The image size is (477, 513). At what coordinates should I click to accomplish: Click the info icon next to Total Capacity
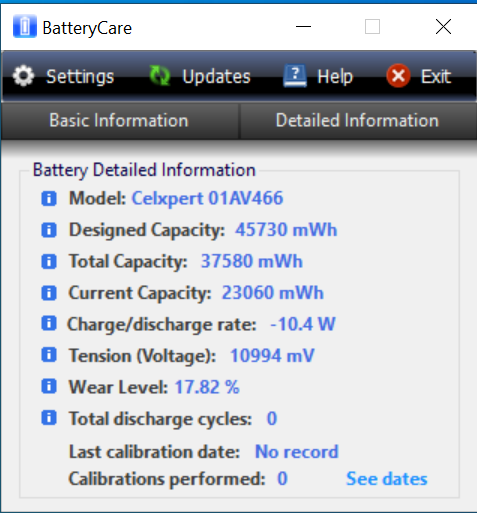49,261
